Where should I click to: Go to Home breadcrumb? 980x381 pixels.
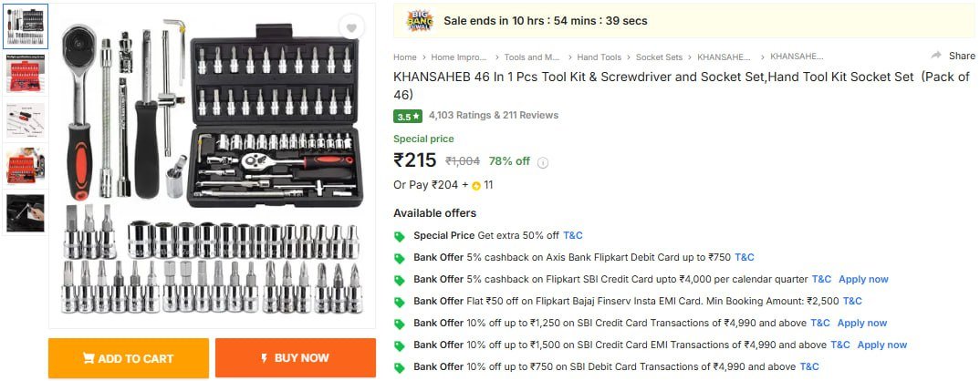(x=404, y=57)
